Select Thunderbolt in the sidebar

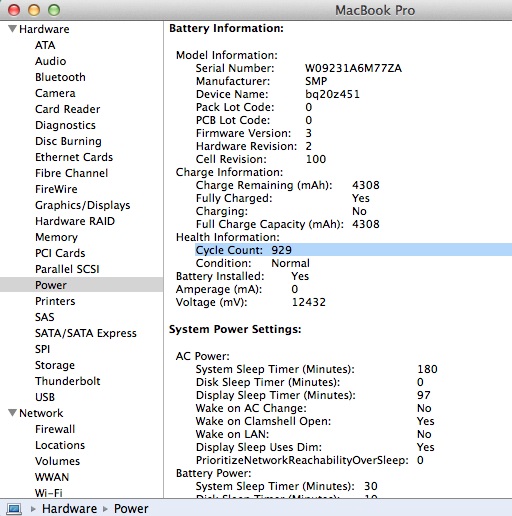(x=68, y=381)
